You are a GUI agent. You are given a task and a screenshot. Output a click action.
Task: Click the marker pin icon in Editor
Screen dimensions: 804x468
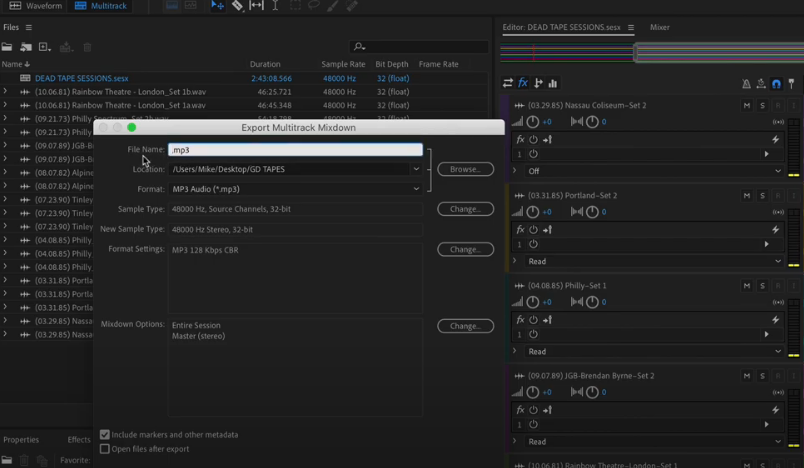pyautogui.click(x=791, y=84)
